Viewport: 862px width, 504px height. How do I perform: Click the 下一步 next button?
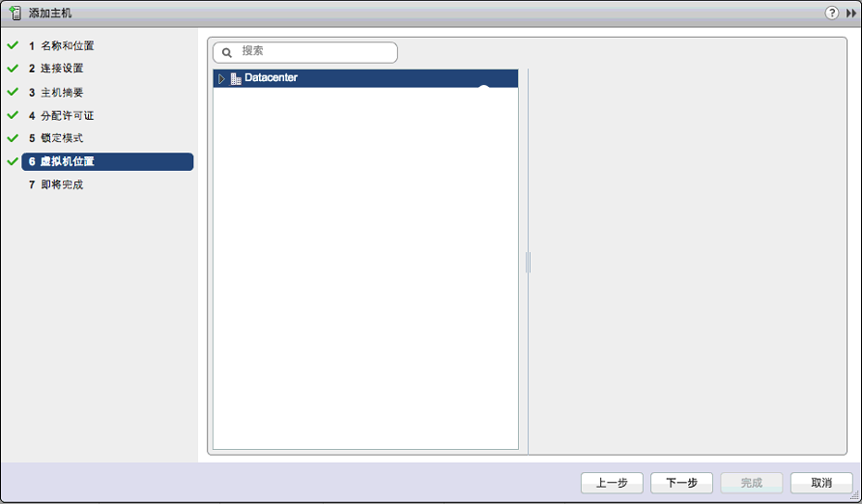[x=681, y=483]
